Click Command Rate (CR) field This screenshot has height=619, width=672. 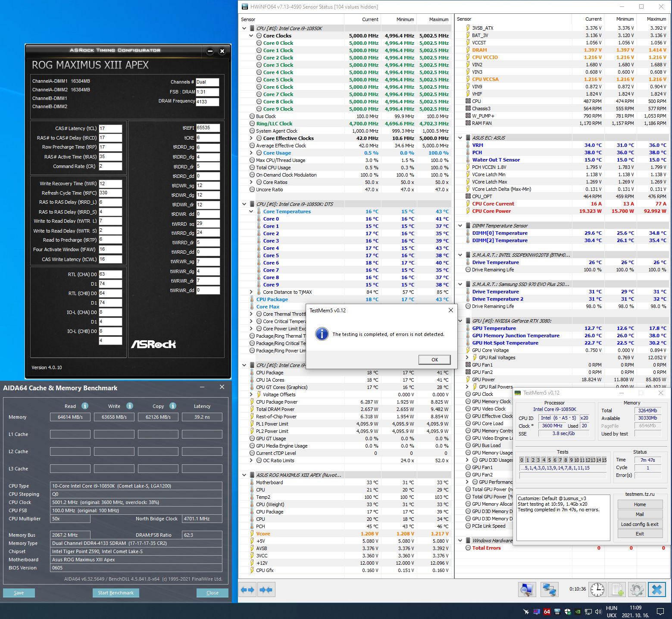click(110, 166)
